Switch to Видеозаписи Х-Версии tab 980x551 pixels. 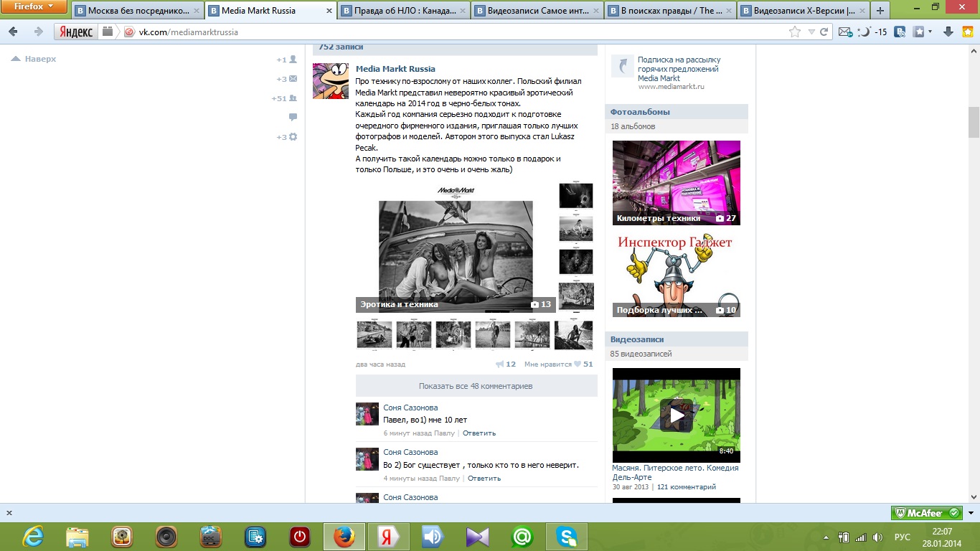tap(802, 11)
